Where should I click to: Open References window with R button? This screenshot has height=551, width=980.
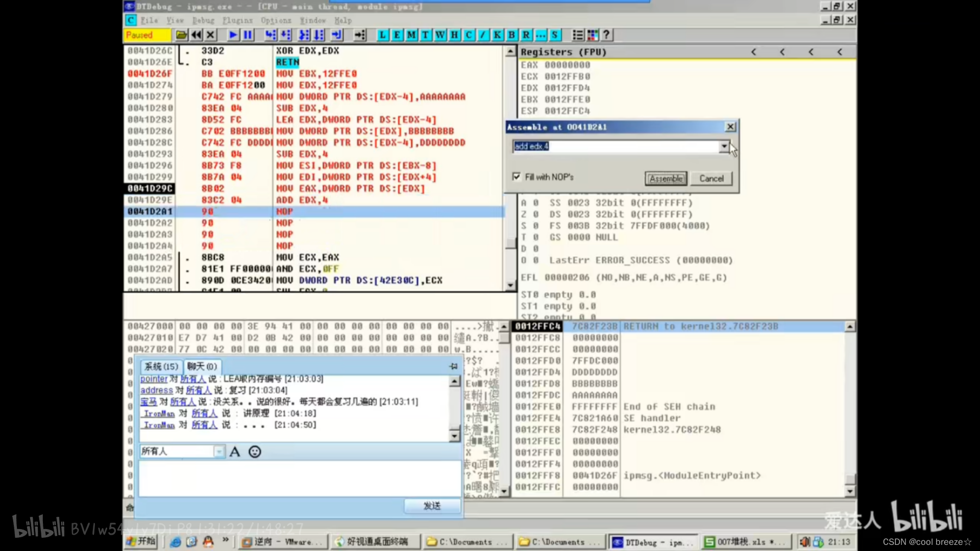526,35
